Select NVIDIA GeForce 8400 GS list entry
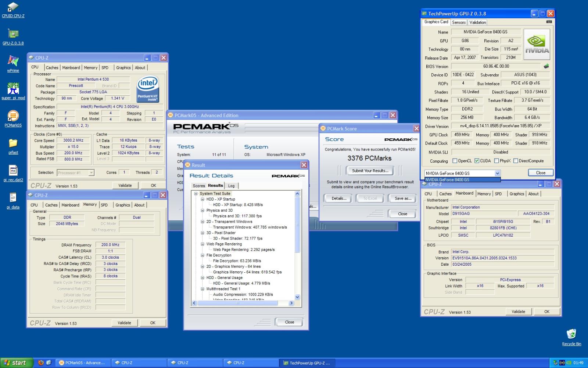This screenshot has height=368, width=588. [x=462, y=180]
